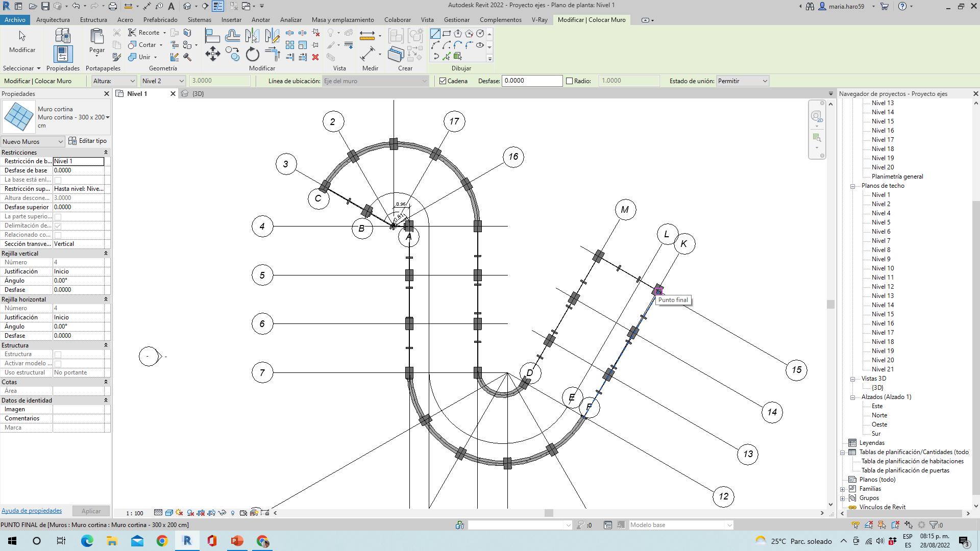Select the Offset tool icon
980x551 pixels.
coord(233,35)
